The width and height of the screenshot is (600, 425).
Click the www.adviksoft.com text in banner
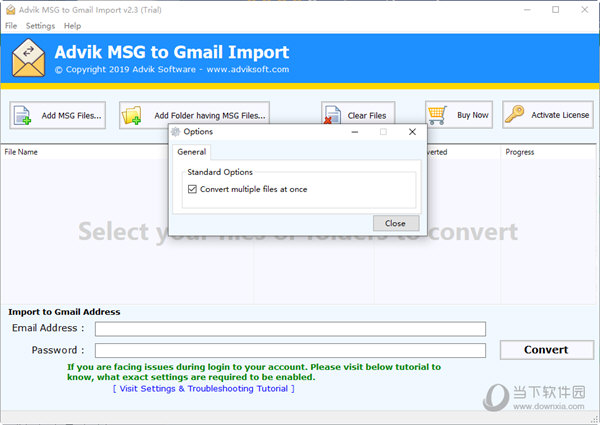click(248, 70)
